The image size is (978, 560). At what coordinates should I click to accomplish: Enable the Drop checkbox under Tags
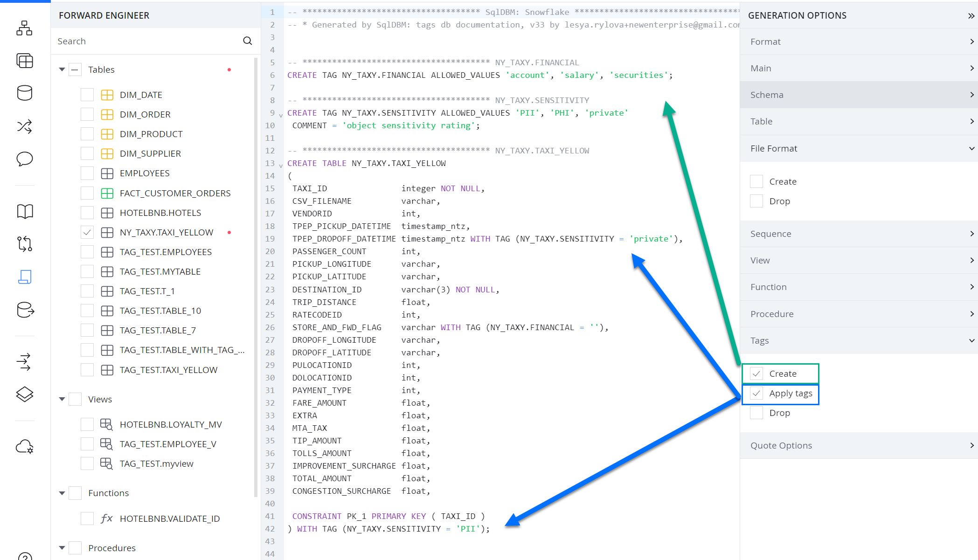(x=756, y=413)
